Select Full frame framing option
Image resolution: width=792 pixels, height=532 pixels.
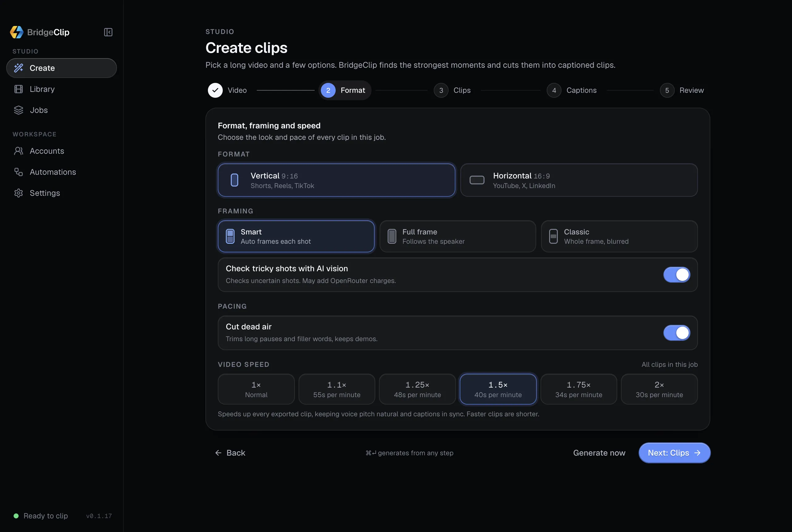[458, 237]
